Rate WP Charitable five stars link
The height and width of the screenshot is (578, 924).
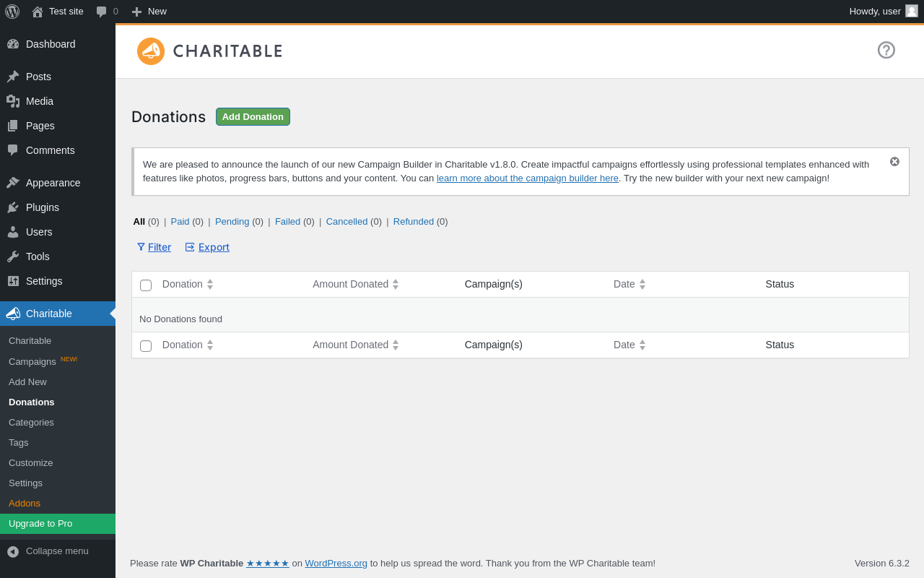pos(268,563)
